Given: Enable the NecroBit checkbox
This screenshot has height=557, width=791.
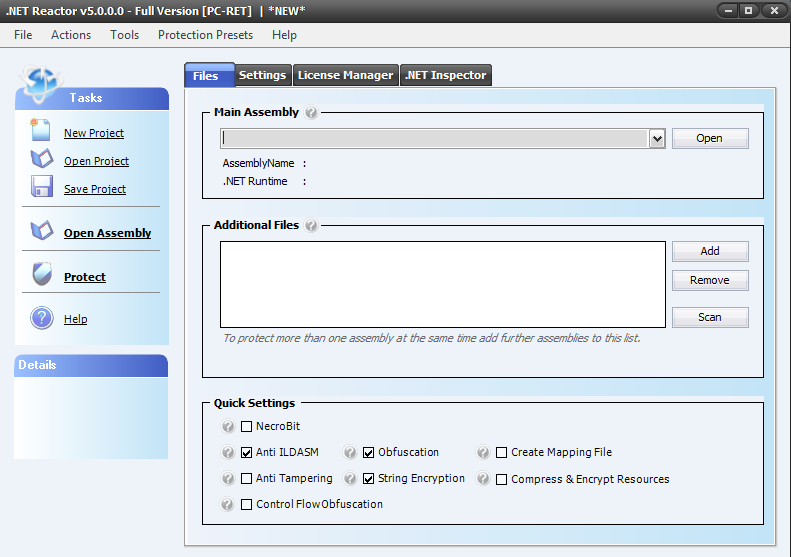Looking at the screenshot, I should [246, 426].
